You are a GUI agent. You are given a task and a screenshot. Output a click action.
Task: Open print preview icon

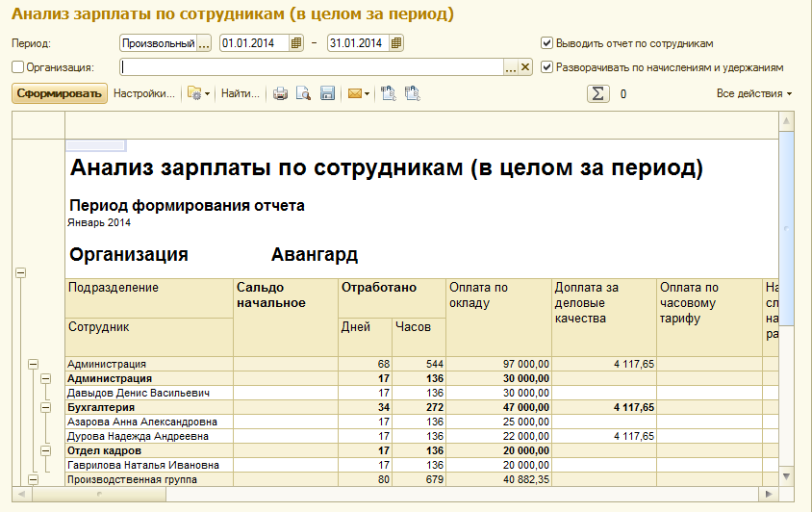click(x=303, y=94)
